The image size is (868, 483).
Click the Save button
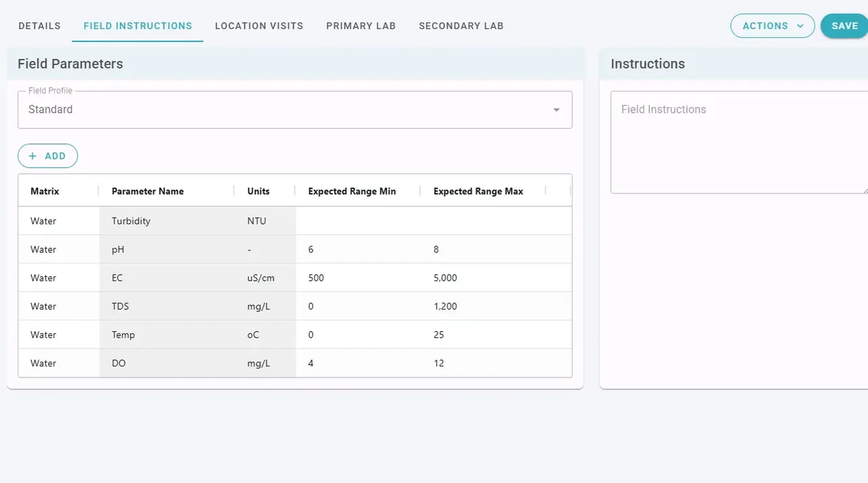tap(844, 26)
